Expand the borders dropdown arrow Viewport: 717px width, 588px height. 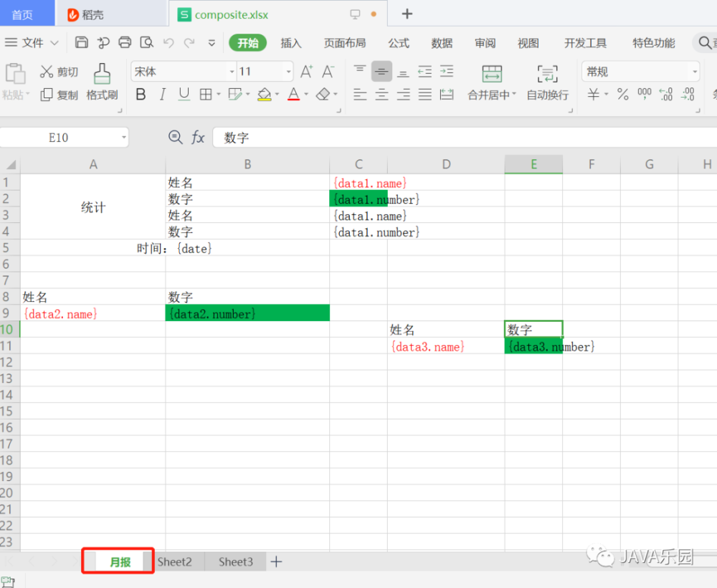click(219, 95)
